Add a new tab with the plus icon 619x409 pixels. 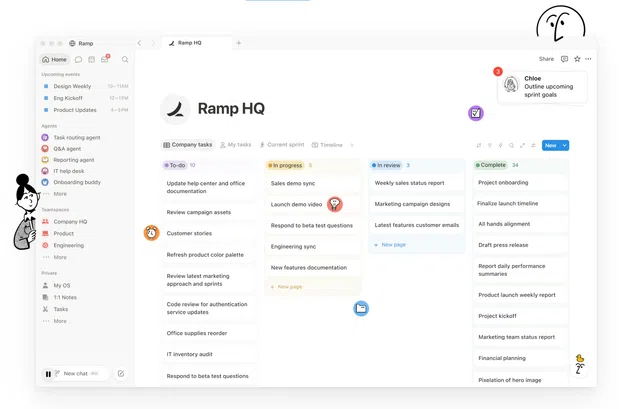(x=238, y=43)
